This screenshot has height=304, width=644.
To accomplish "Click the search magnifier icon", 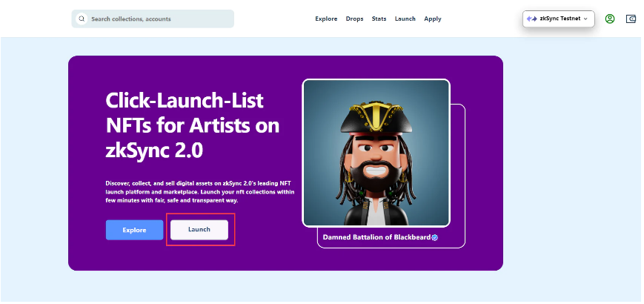I will 82,19.
